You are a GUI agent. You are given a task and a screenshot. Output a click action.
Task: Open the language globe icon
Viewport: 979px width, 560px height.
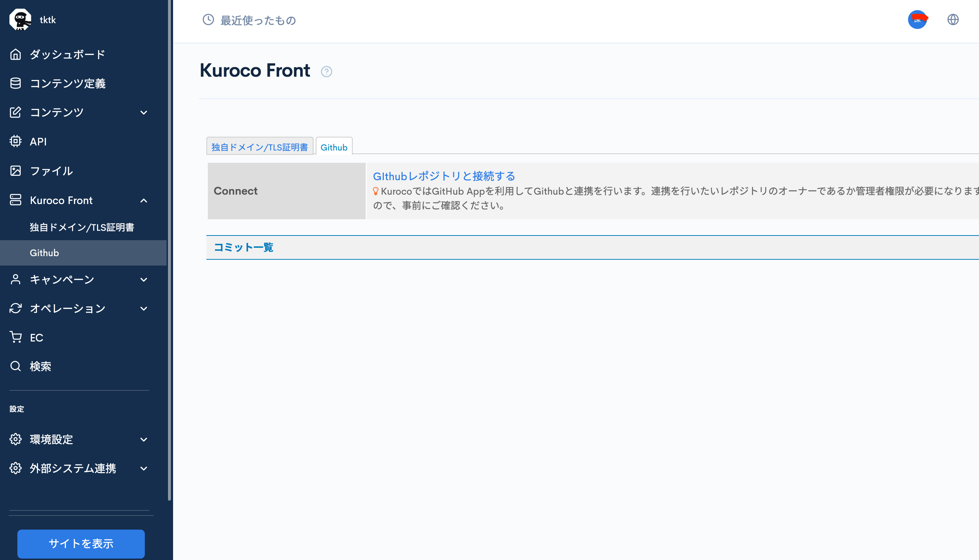point(953,20)
